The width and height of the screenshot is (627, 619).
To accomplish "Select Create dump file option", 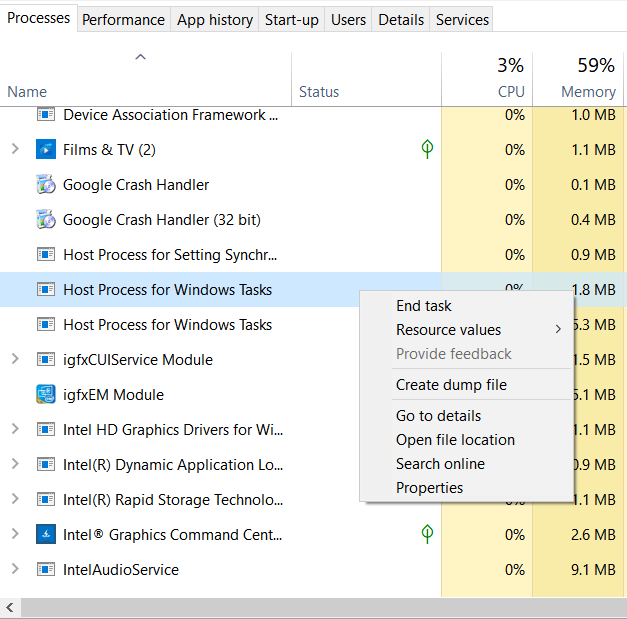I will (x=451, y=385).
